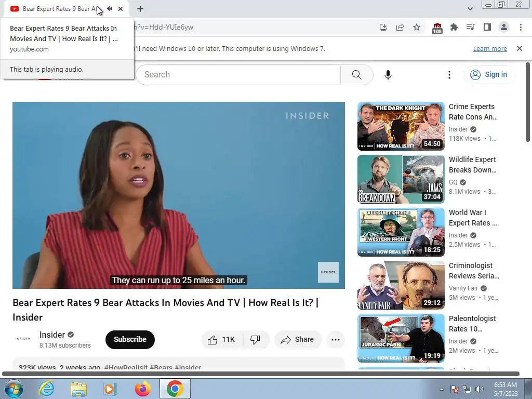Click the Chrome taskbar button
532x399 pixels.
[175, 389]
